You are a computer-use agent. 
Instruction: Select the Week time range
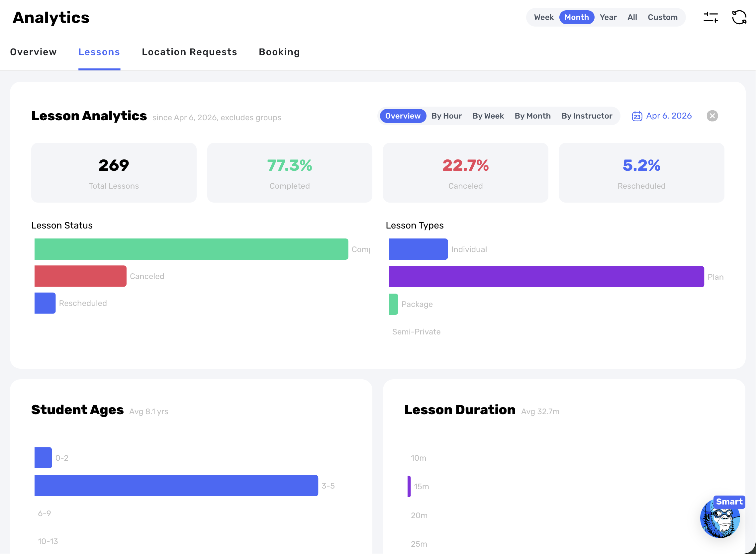point(544,18)
